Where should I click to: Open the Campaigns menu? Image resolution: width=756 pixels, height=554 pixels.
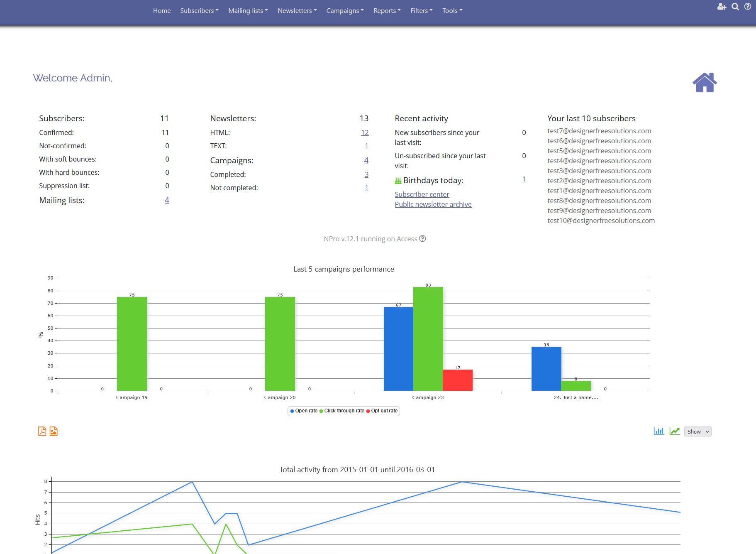pyautogui.click(x=344, y=10)
